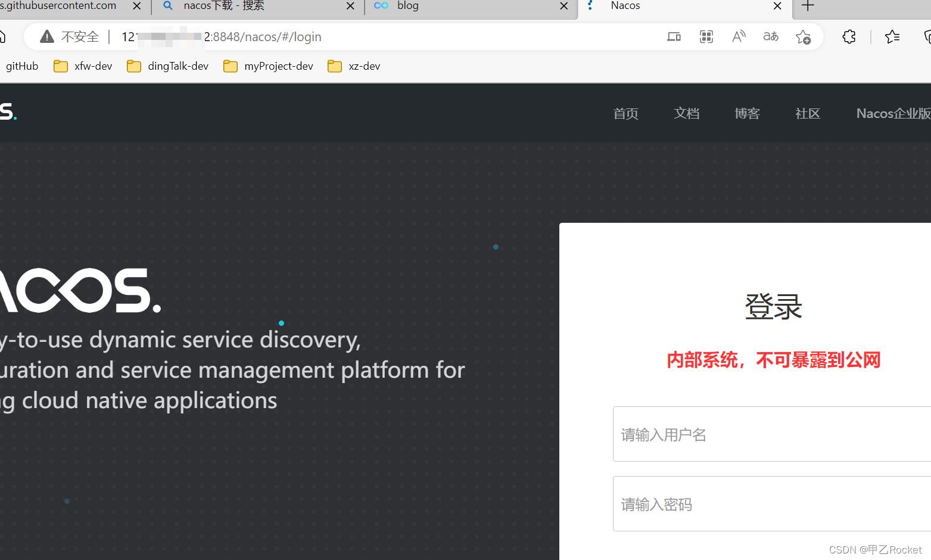931x560 pixels.
Task: Open the 社区 navigation link
Action: point(808,113)
